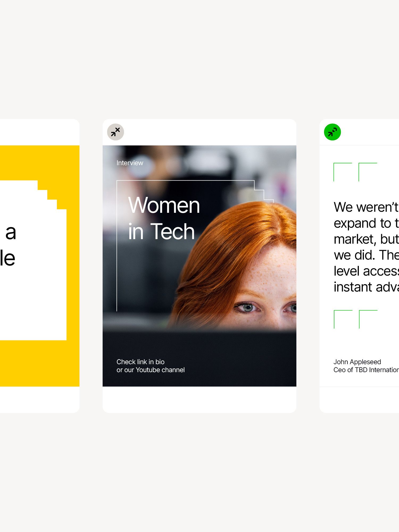Viewport: 399px width, 532px height.
Task: Click the "Check link in bio" text
Action: coord(140,362)
